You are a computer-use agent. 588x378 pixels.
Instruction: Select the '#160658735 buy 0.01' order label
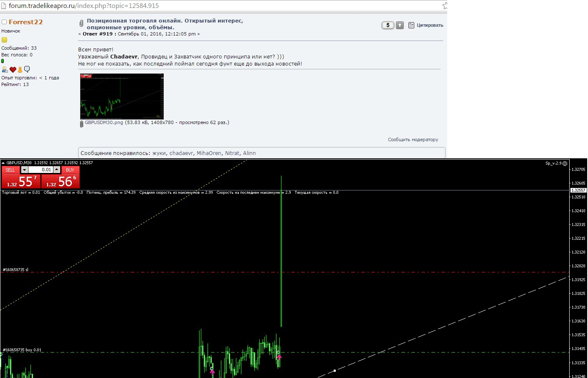click(x=22, y=350)
